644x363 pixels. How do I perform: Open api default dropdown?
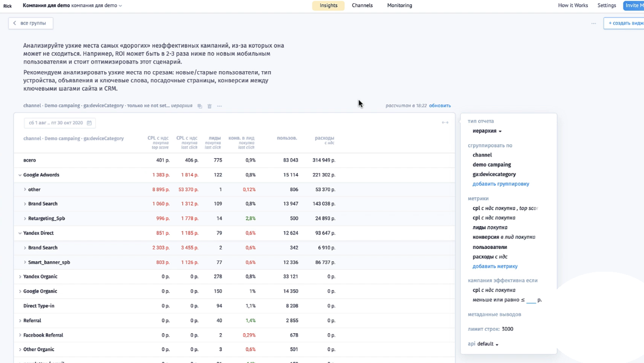tap(488, 344)
